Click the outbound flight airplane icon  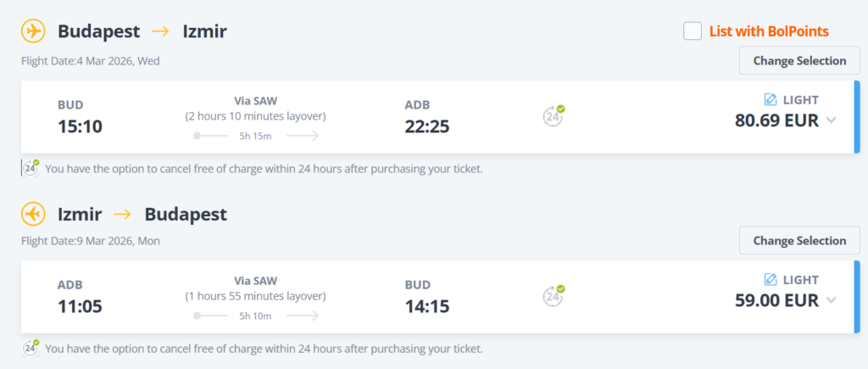pyautogui.click(x=33, y=31)
